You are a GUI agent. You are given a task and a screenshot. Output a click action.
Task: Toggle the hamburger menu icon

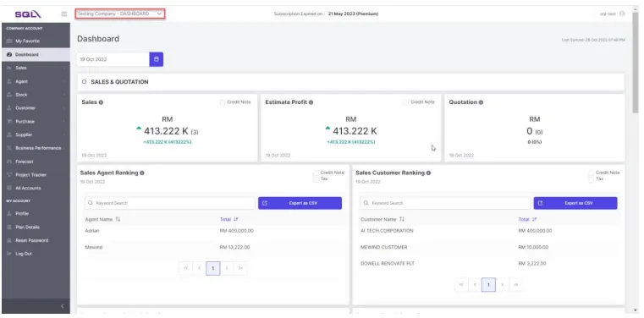(x=64, y=14)
